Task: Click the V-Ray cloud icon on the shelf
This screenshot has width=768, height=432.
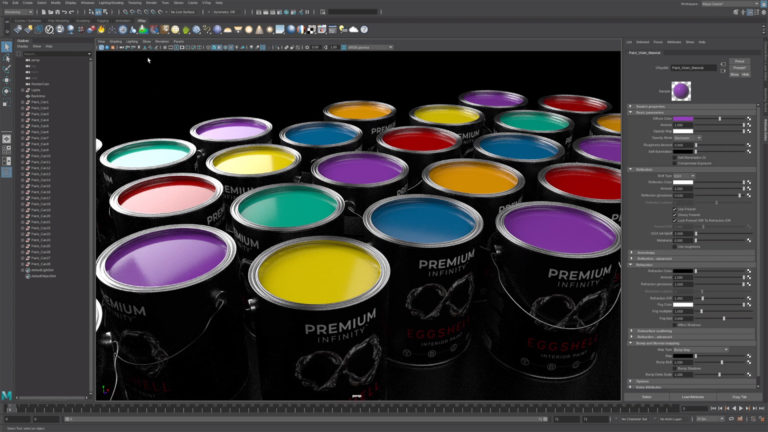Action: click(354, 30)
